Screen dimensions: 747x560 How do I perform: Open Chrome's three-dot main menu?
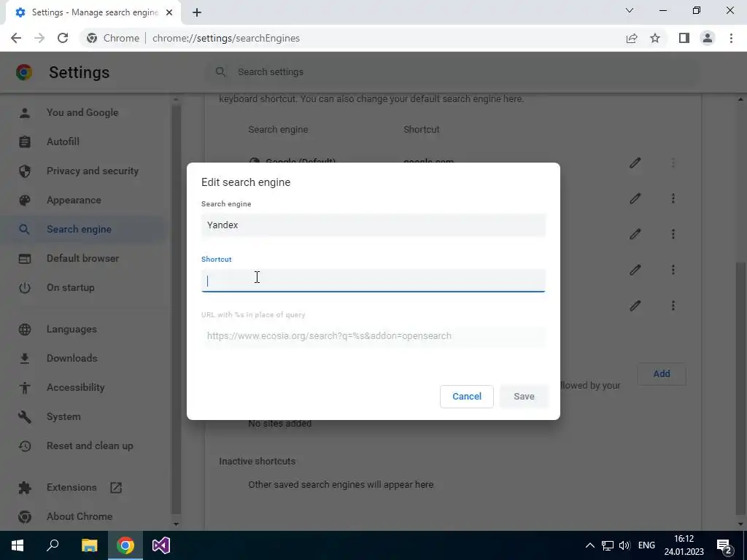731,38
